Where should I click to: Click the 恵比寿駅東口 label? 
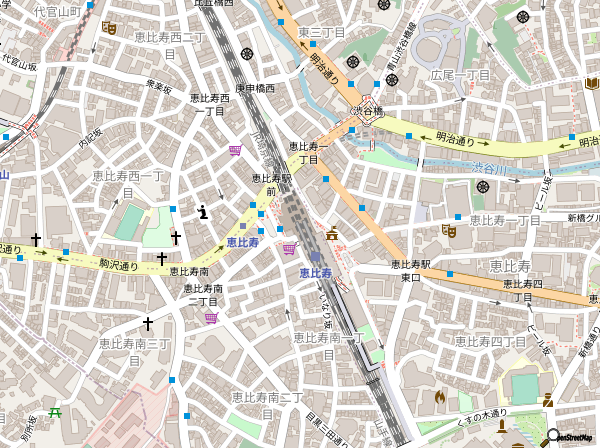[410, 270]
